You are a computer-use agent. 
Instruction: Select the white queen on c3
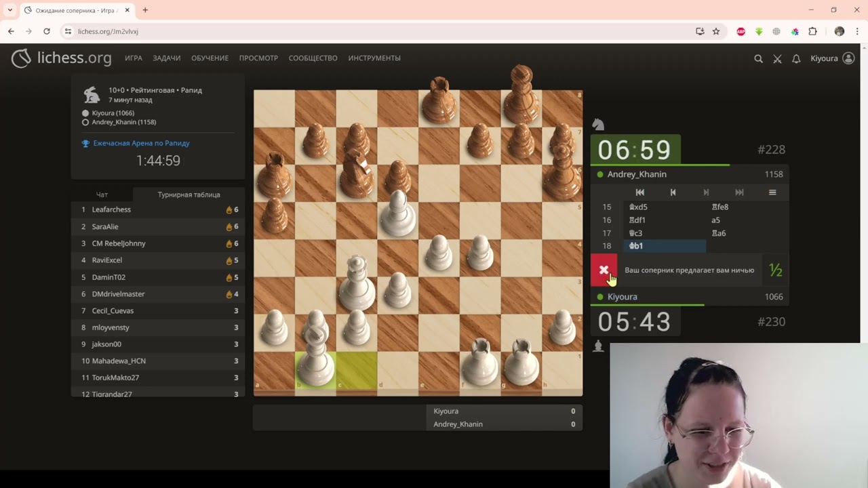click(357, 283)
